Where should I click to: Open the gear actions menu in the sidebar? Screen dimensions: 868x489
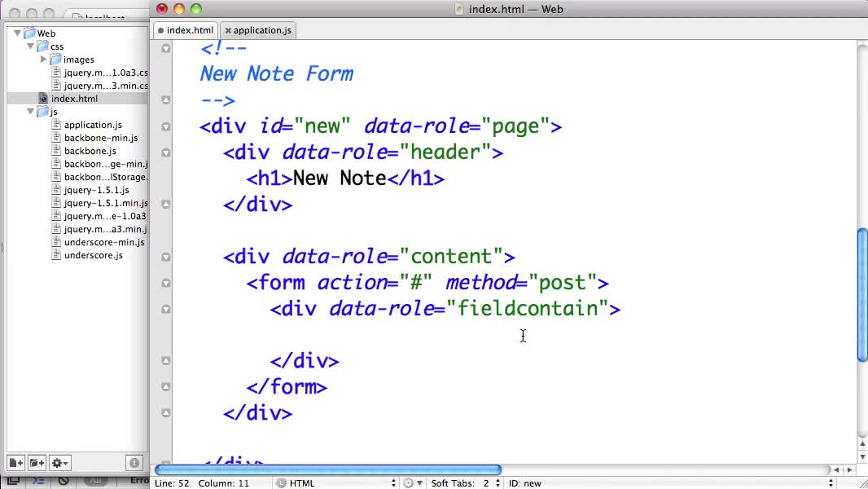coord(59,462)
